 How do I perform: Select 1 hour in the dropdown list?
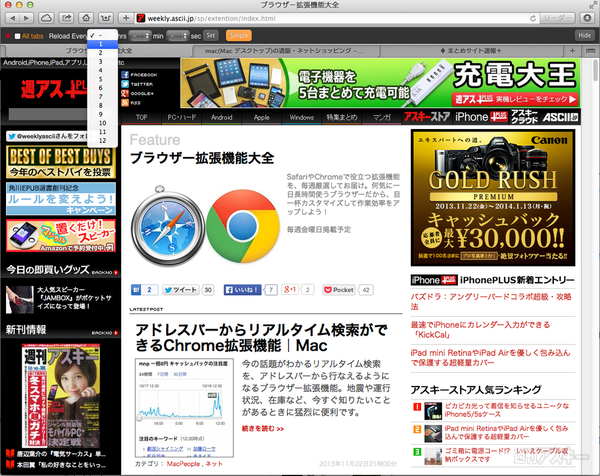102,44
